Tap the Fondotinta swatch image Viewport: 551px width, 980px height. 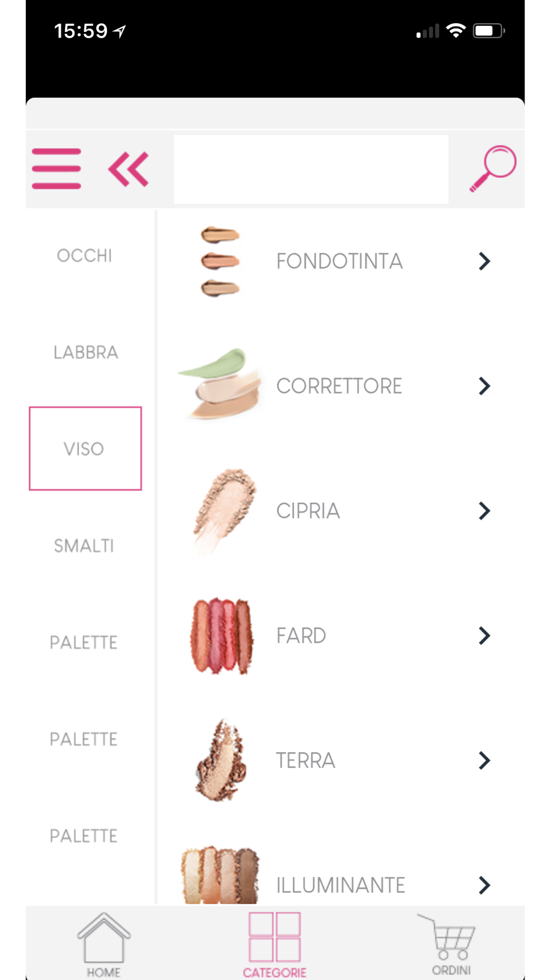coord(220,261)
